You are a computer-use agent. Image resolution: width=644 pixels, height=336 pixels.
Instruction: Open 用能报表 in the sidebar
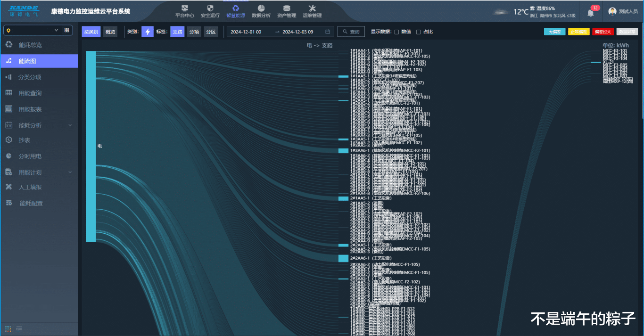click(30, 109)
